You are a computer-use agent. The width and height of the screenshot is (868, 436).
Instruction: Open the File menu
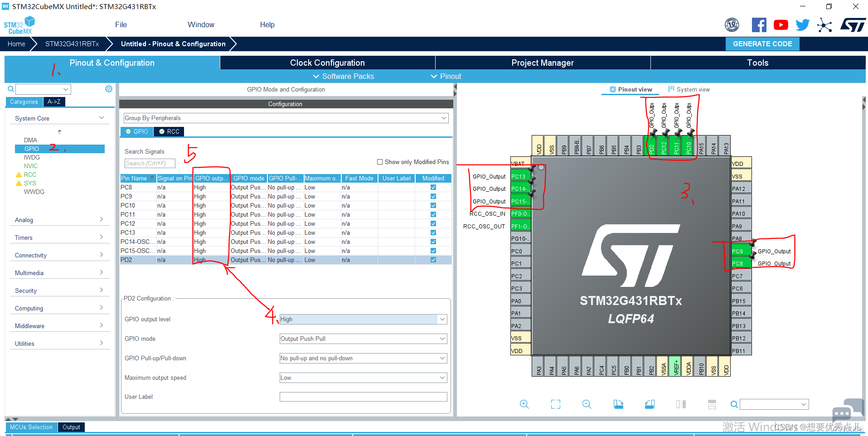point(121,24)
